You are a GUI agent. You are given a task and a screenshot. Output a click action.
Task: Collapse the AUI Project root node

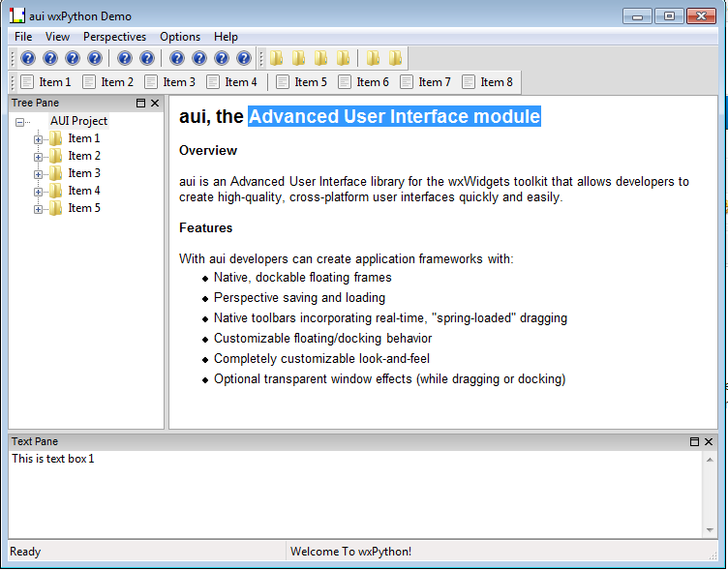pos(20,122)
